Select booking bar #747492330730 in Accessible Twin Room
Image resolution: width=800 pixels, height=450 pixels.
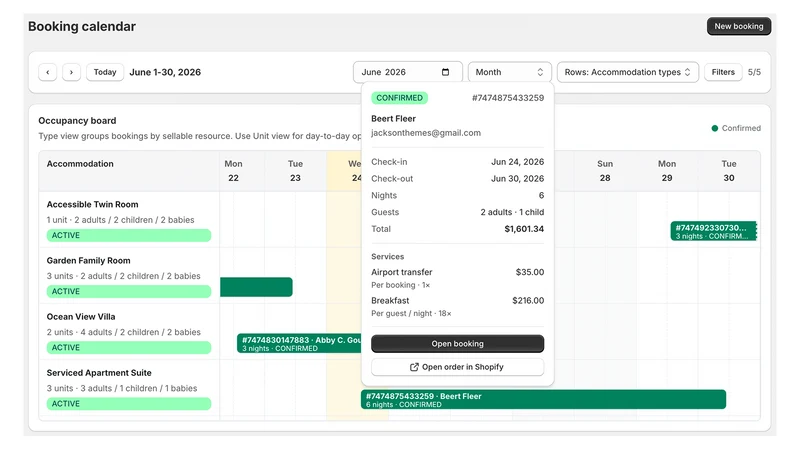click(713, 231)
